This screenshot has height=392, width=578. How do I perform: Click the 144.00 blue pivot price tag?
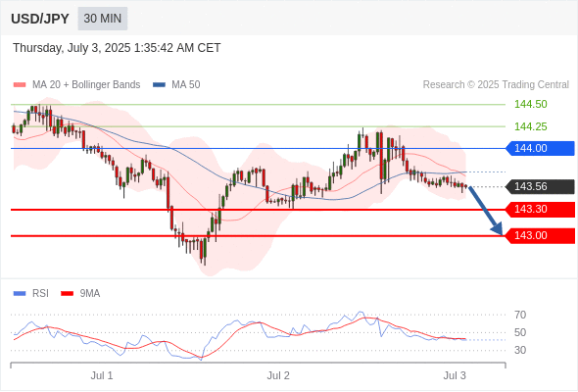pyautogui.click(x=540, y=148)
